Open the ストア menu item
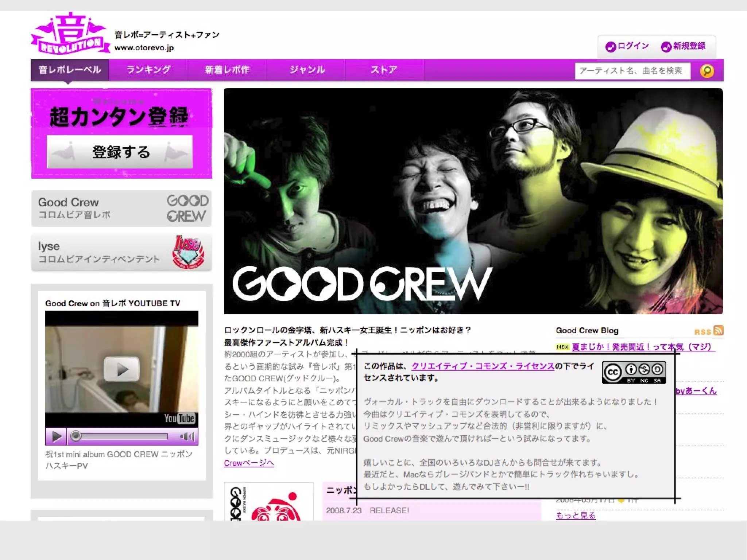Screen dimensions: 747x560 384,70
